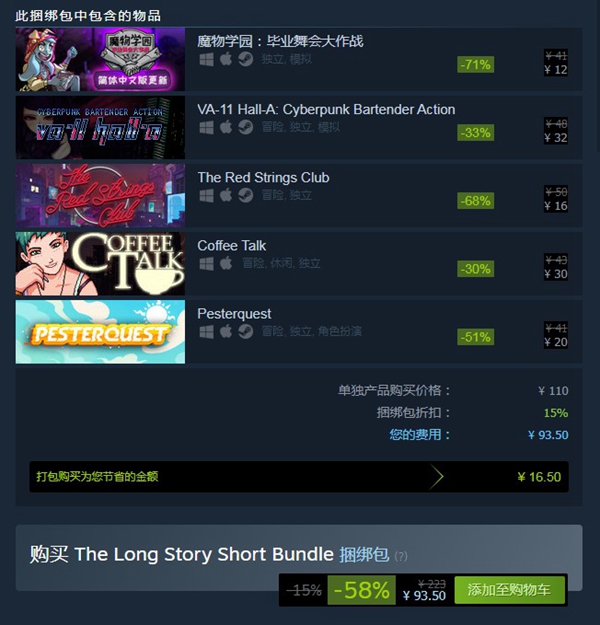The height and width of the screenshot is (625, 600).
Task: Add the bundle with 添加至购物车 button
Action: click(x=510, y=590)
